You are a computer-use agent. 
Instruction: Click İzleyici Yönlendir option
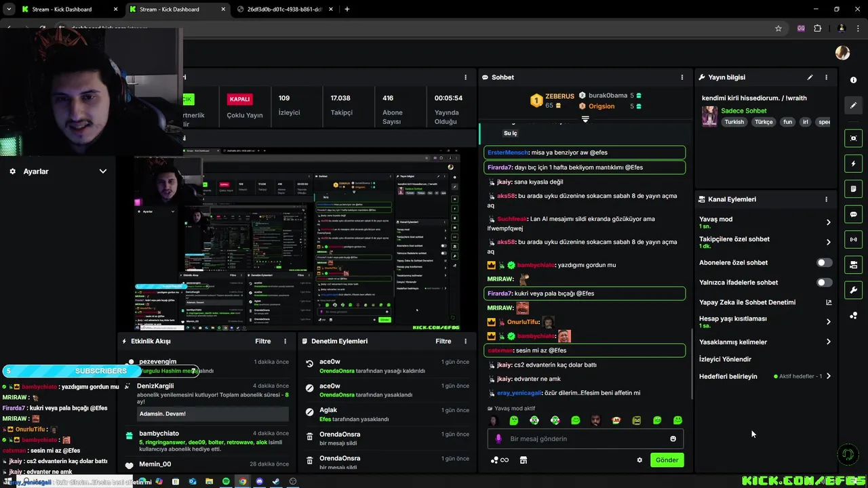tap(725, 359)
